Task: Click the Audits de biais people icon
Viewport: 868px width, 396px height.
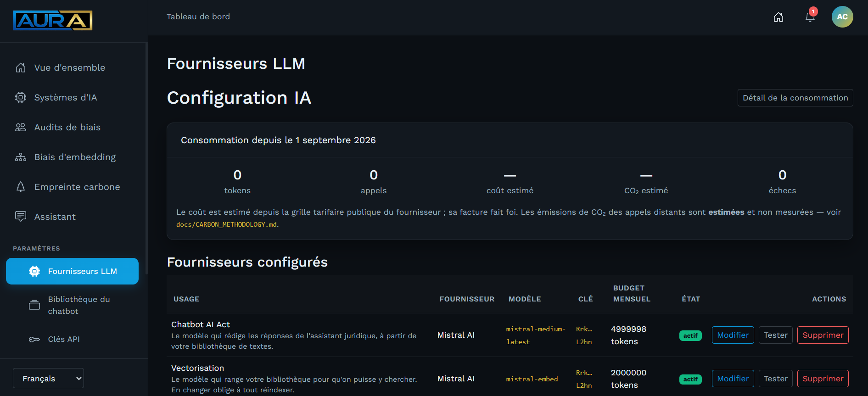Action: 21,127
